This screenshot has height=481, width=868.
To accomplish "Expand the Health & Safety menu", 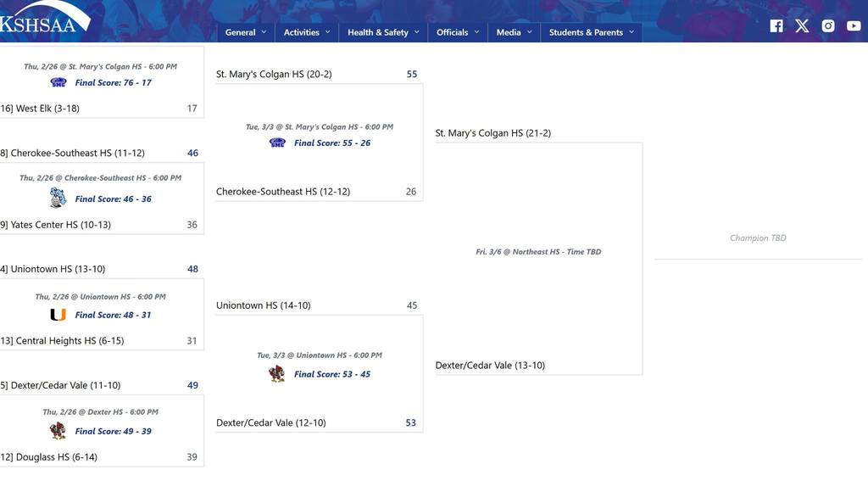I will pos(383,32).
